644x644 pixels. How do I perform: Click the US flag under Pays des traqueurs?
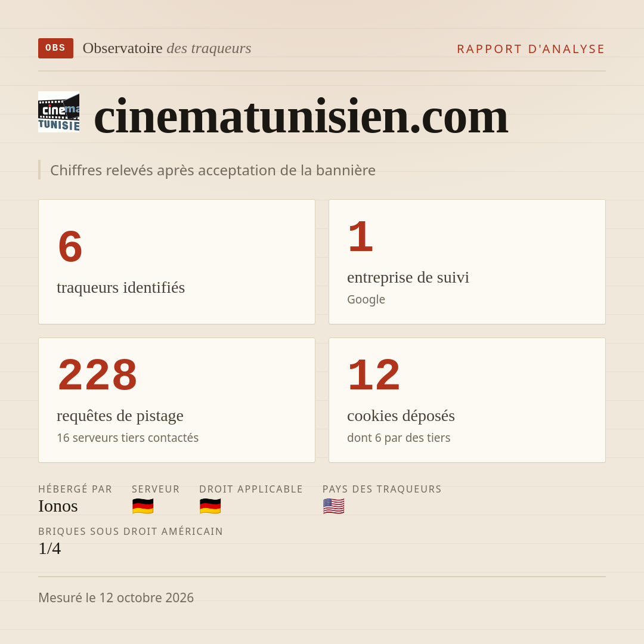[333, 506]
